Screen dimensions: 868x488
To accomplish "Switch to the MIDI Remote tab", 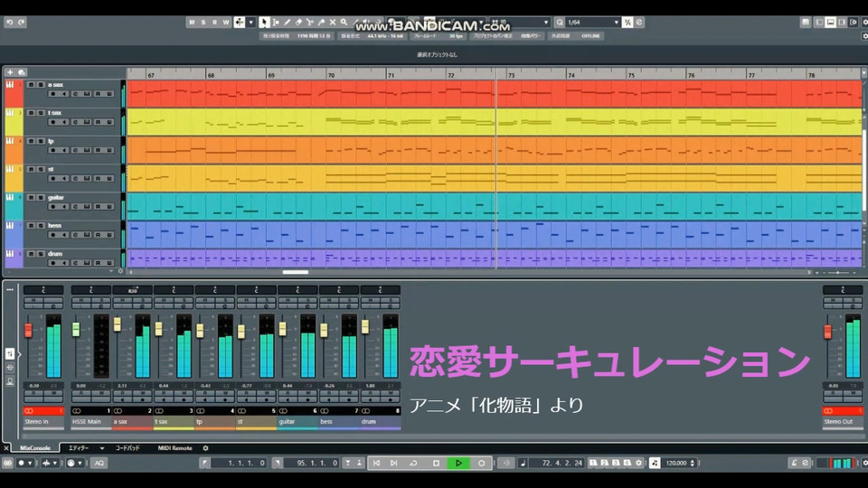I will coord(175,448).
